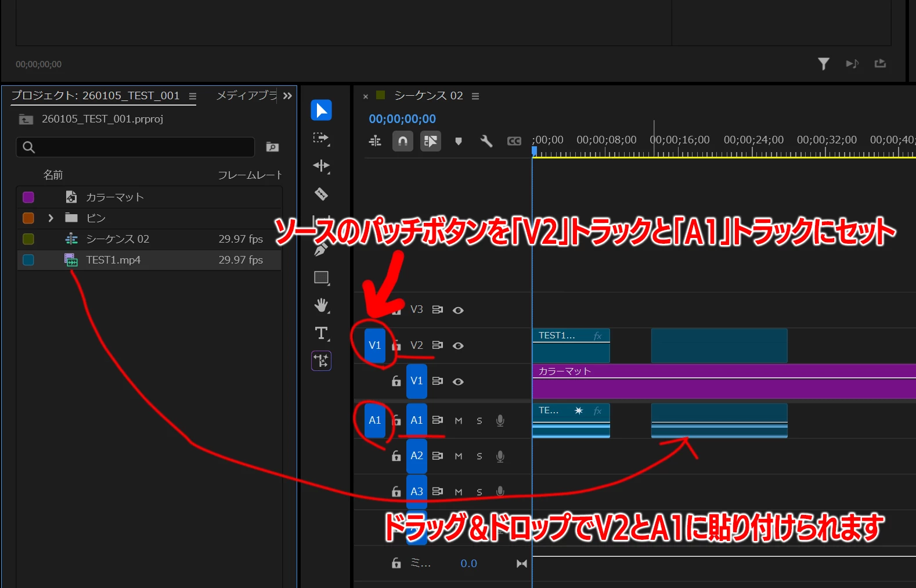Click purple label swatch for カラーマット

click(28, 197)
